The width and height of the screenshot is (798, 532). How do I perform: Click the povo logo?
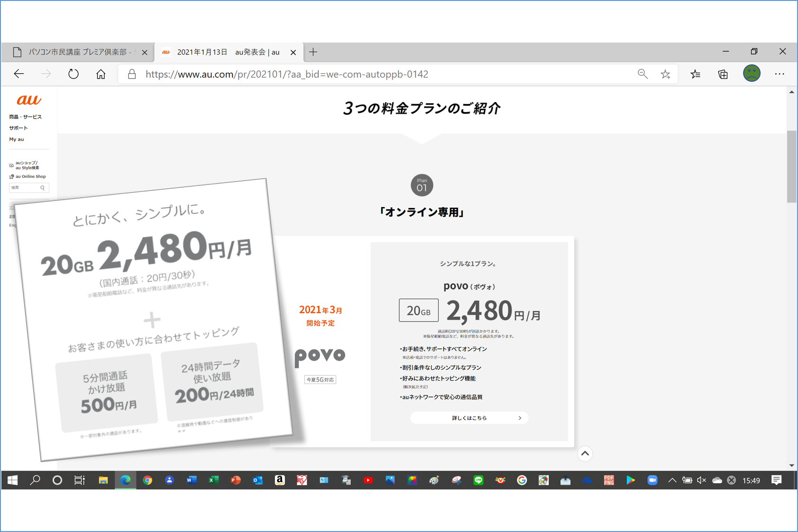(x=320, y=357)
